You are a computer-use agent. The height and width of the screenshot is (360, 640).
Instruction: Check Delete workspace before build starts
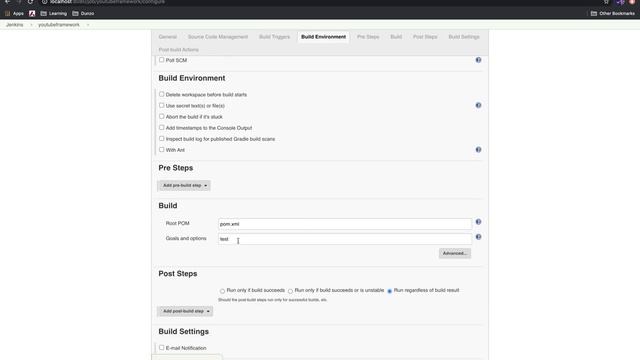tap(162, 94)
